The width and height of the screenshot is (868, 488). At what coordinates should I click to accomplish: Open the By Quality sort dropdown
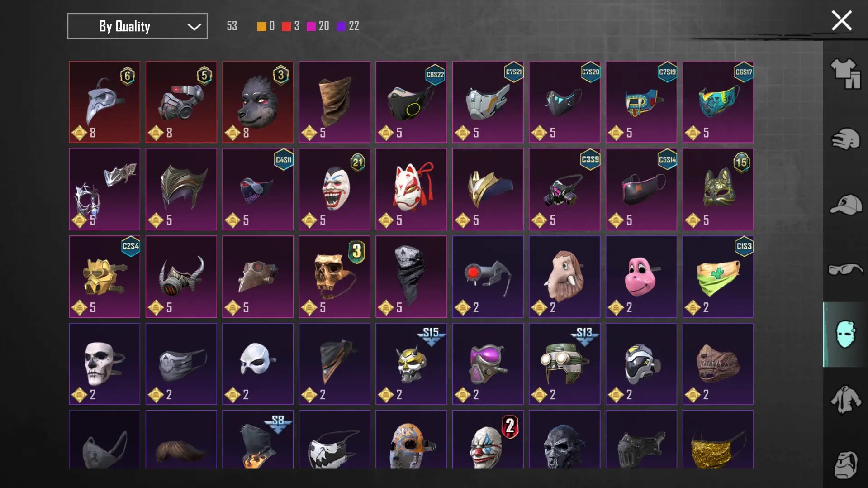(138, 26)
